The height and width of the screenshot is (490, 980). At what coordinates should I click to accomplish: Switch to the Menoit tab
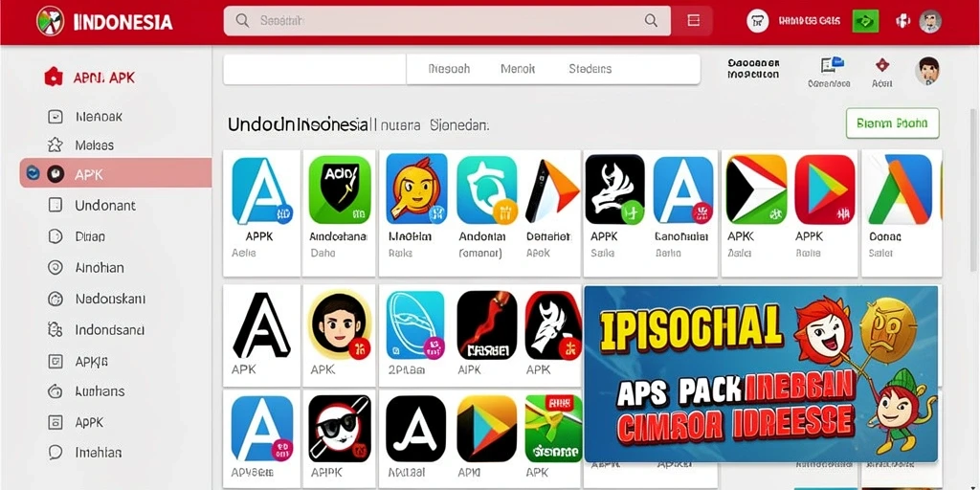pos(518,69)
